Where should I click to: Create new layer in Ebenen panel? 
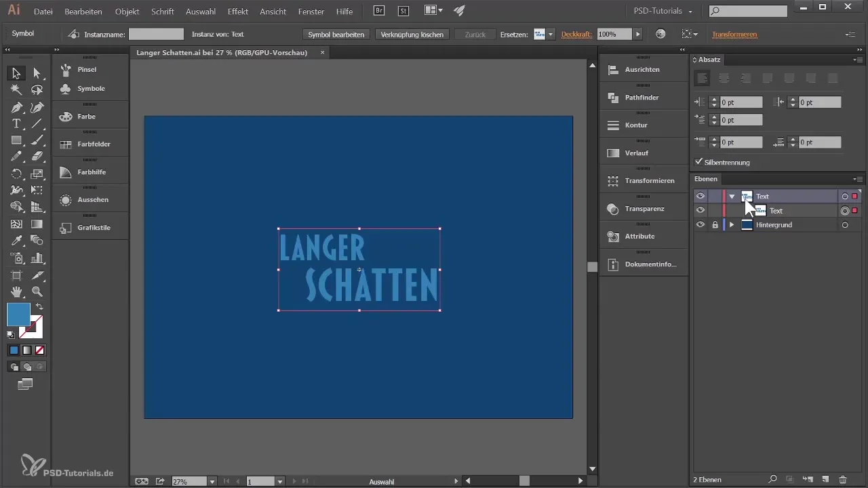tap(825, 480)
